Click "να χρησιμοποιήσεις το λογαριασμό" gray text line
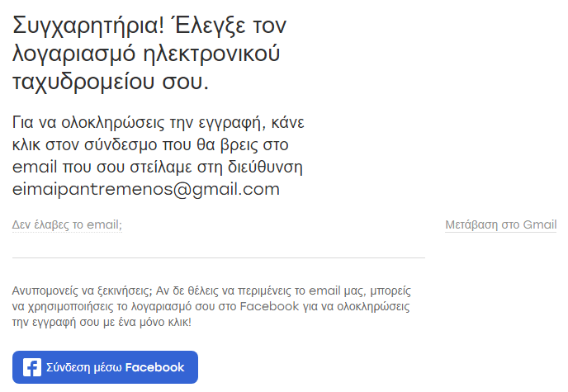 99,306
